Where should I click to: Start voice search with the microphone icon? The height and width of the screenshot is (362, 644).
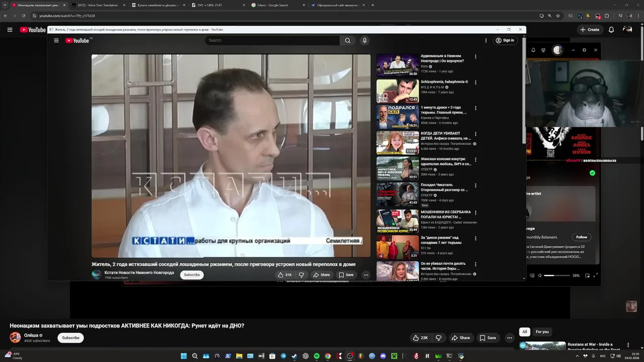[365, 40]
